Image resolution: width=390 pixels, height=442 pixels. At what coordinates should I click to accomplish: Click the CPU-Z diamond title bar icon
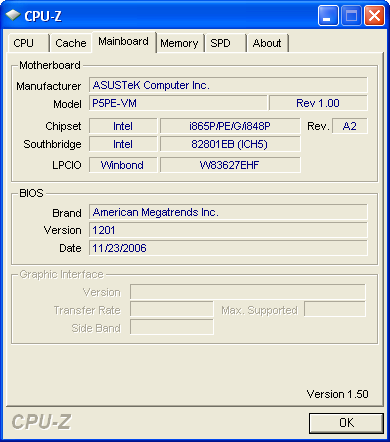tap(13, 15)
